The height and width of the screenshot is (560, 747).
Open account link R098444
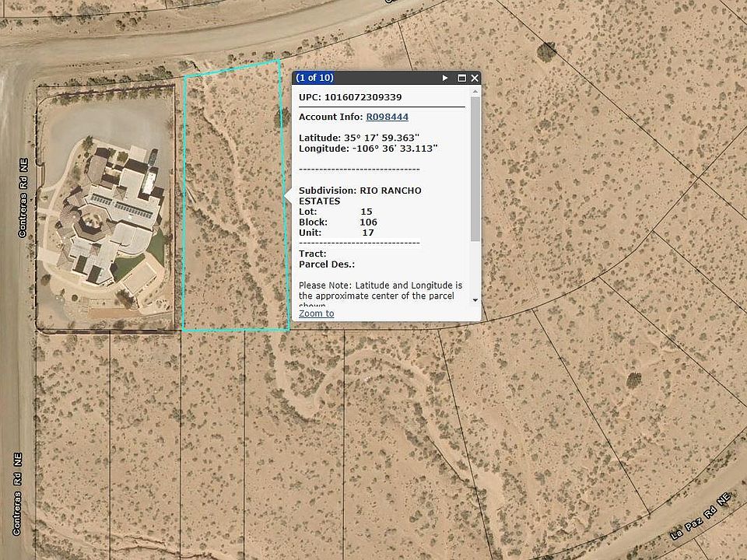387,117
